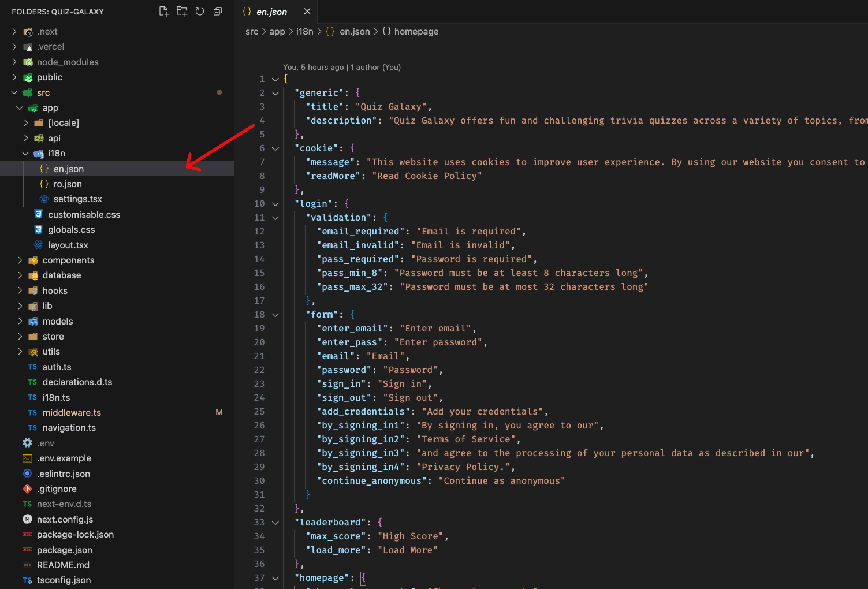
Task: Collapse the app folder chevron
Action: [x=20, y=108]
